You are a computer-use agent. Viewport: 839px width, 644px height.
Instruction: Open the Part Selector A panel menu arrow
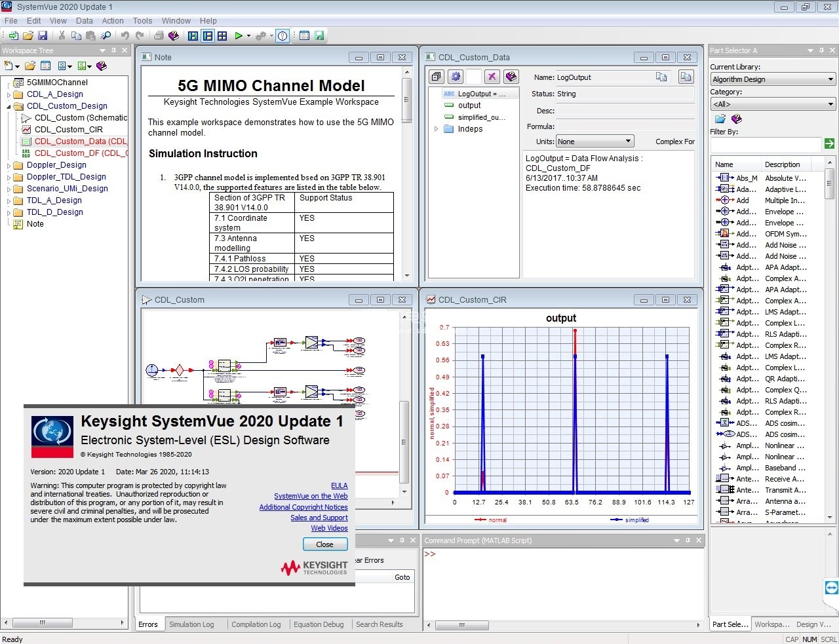click(810, 50)
